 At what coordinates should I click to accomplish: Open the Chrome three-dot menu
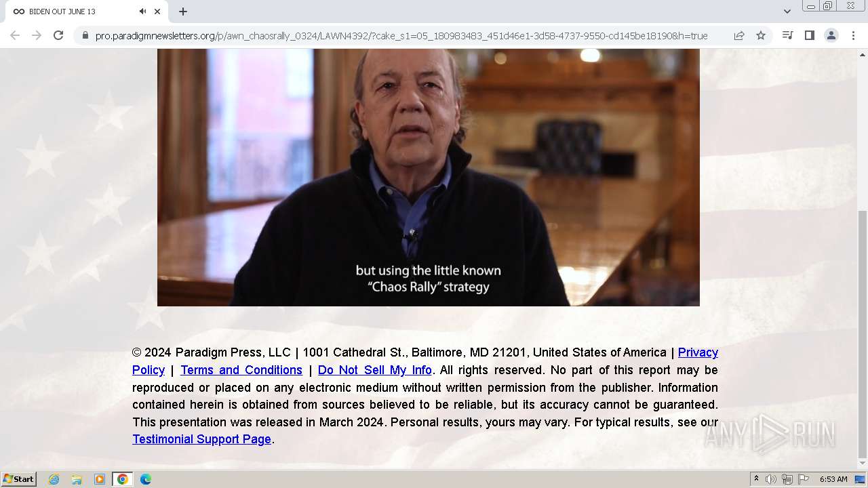[x=853, y=35]
